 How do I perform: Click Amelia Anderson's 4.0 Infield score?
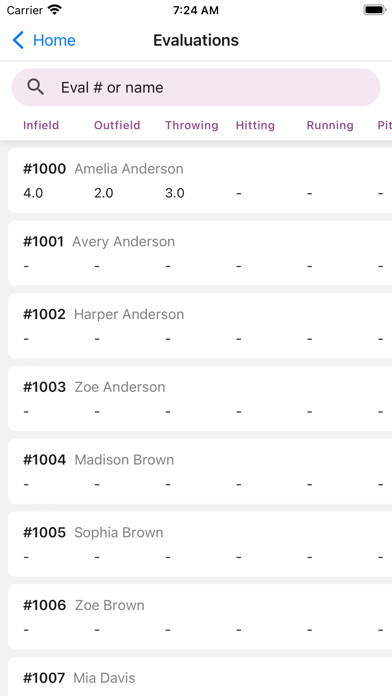[x=33, y=193]
